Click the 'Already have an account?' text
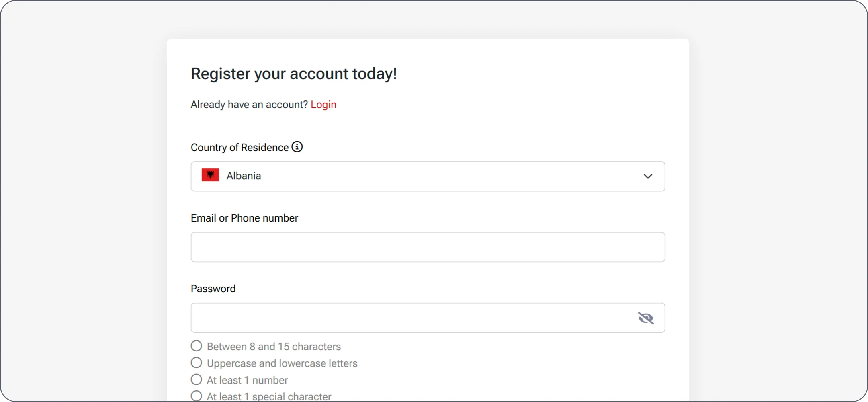 pos(249,105)
